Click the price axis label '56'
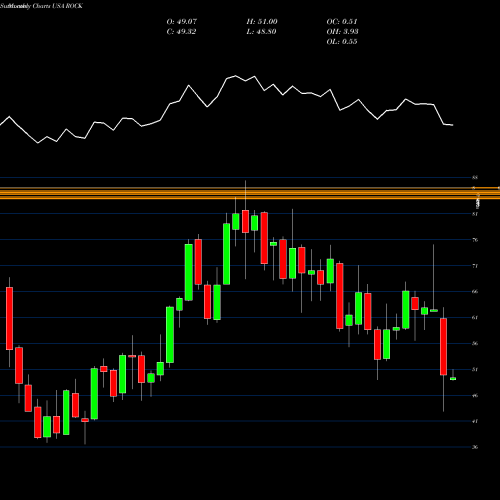Image resolution: width=500 pixels, height=500 pixels. 475,344
